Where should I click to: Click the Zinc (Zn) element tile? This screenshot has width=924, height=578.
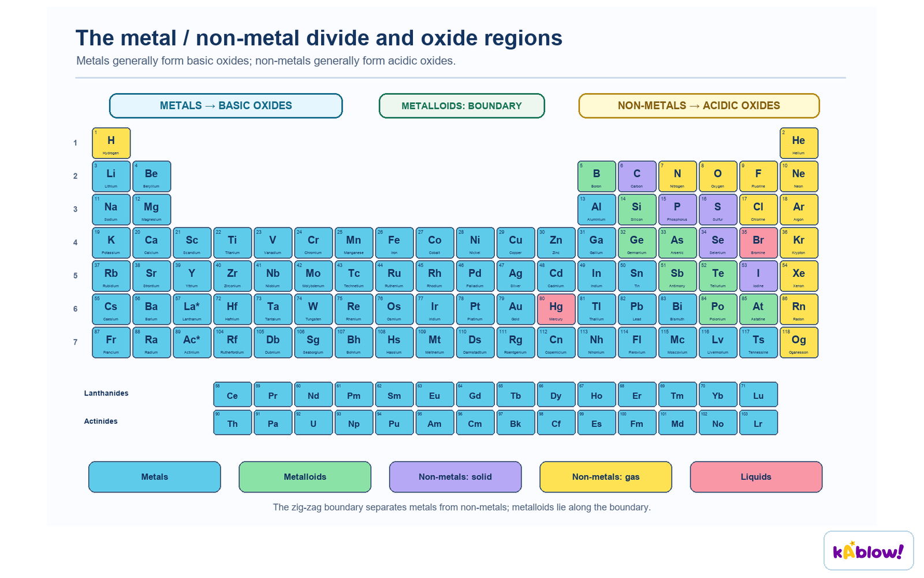(556, 243)
